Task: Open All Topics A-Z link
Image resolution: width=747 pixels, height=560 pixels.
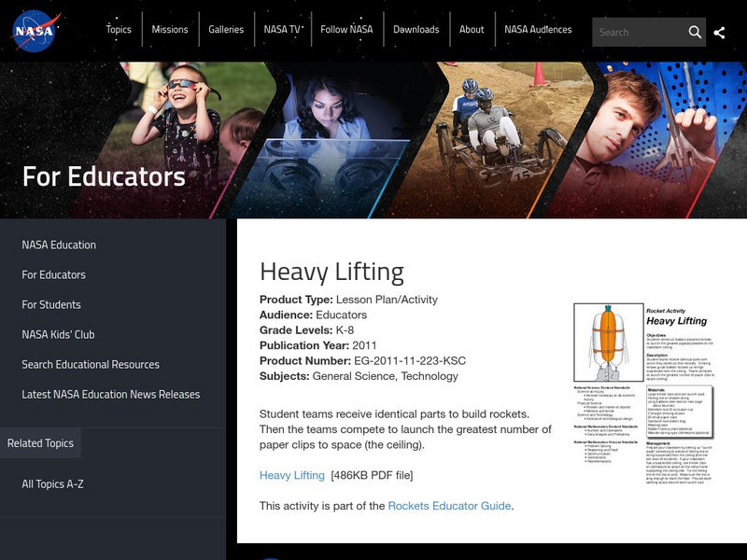Action: [x=52, y=484]
